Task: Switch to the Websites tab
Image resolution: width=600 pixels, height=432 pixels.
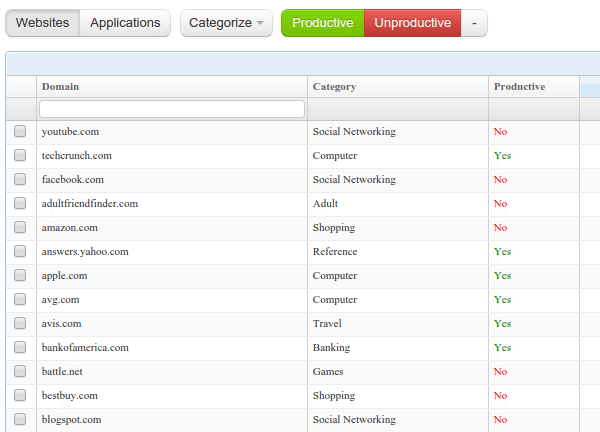Action: [x=42, y=23]
